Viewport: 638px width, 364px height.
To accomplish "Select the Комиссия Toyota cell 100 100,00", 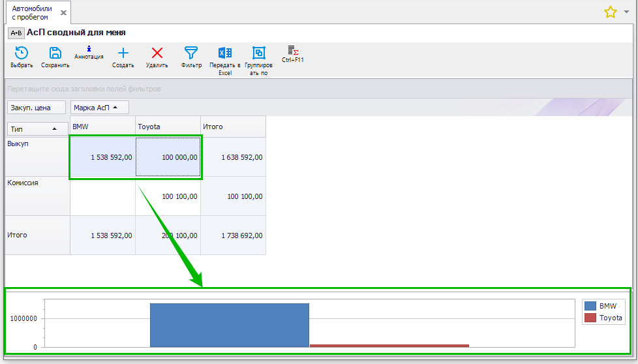I will (168, 196).
